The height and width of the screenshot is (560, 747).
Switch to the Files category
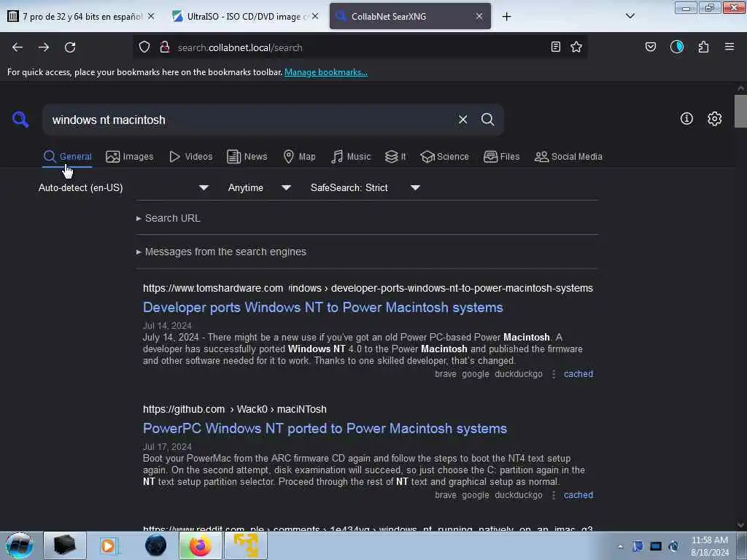pos(501,157)
